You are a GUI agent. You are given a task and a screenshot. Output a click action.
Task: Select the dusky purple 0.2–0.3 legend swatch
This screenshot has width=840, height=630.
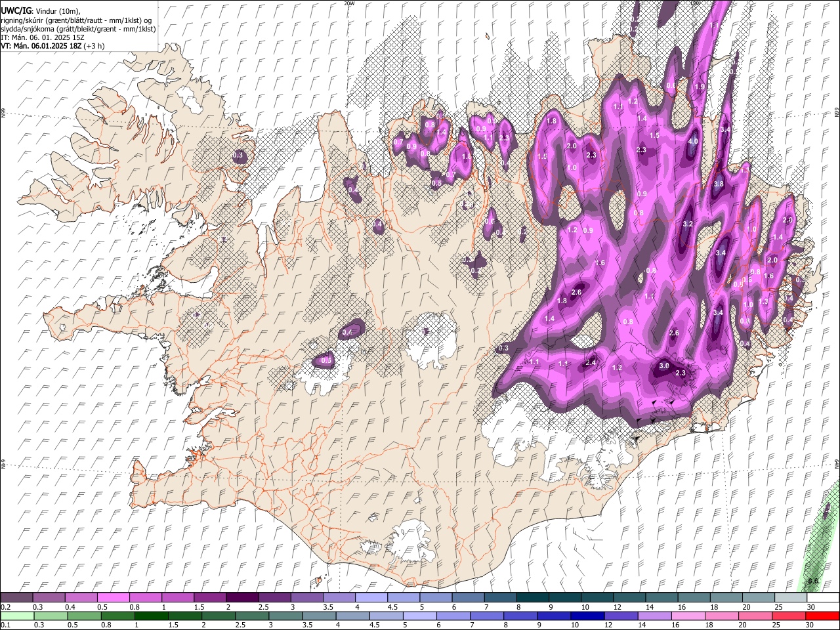tap(16, 598)
